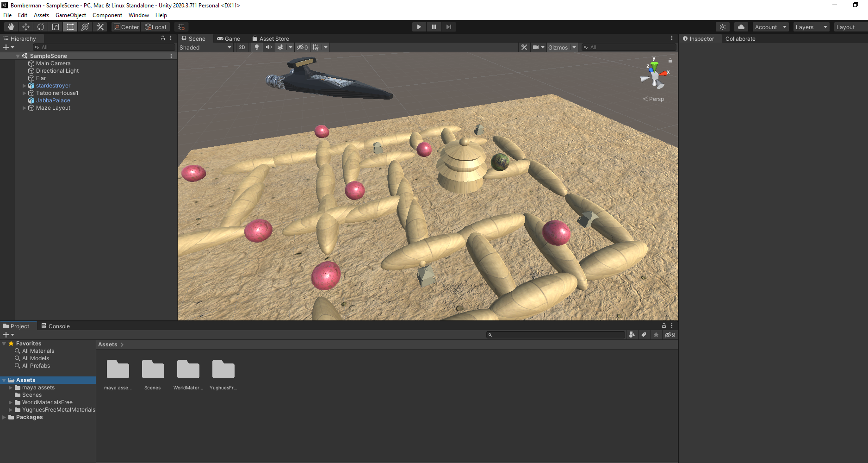The height and width of the screenshot is (463, 868).
Task: Open Scene view component editor tools
Action: tap(524, 47)
